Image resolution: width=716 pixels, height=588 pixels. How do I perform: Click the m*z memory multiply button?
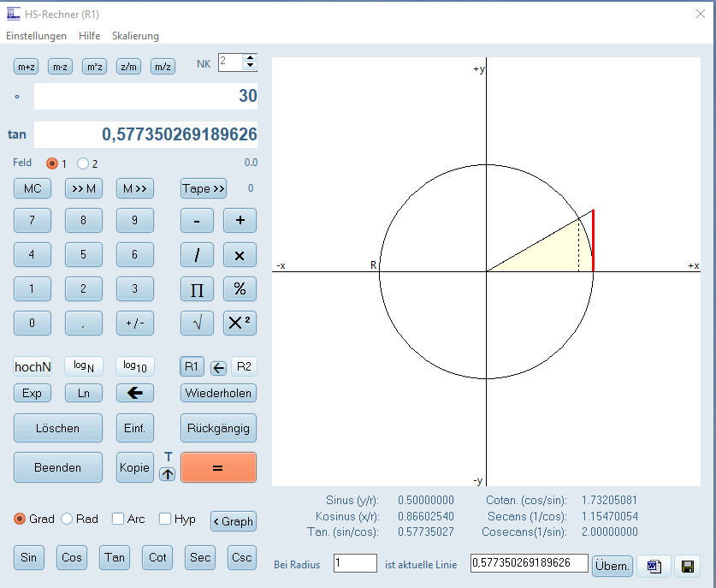[94, 67]
